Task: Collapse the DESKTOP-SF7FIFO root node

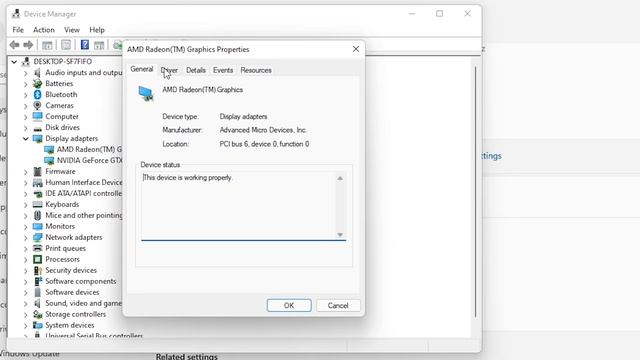Action: tap(14, 62)
